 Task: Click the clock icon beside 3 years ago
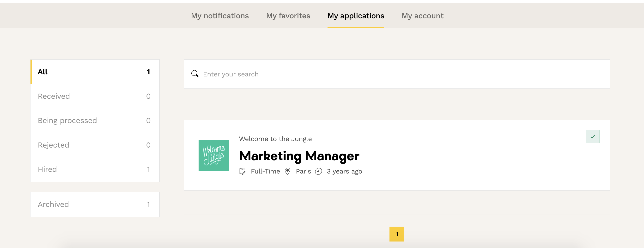tap(318, 171)
